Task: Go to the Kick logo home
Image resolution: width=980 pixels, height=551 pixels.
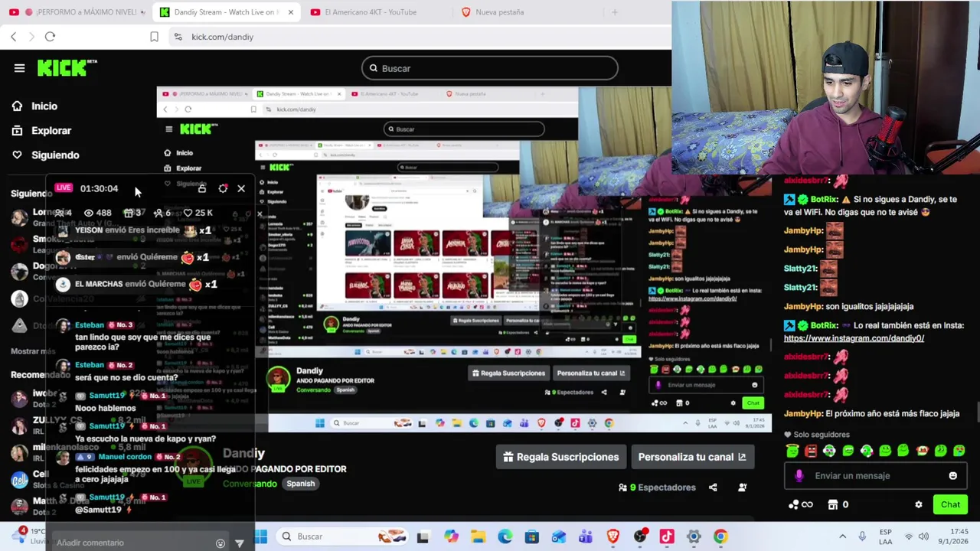Action: click(67, 68)
